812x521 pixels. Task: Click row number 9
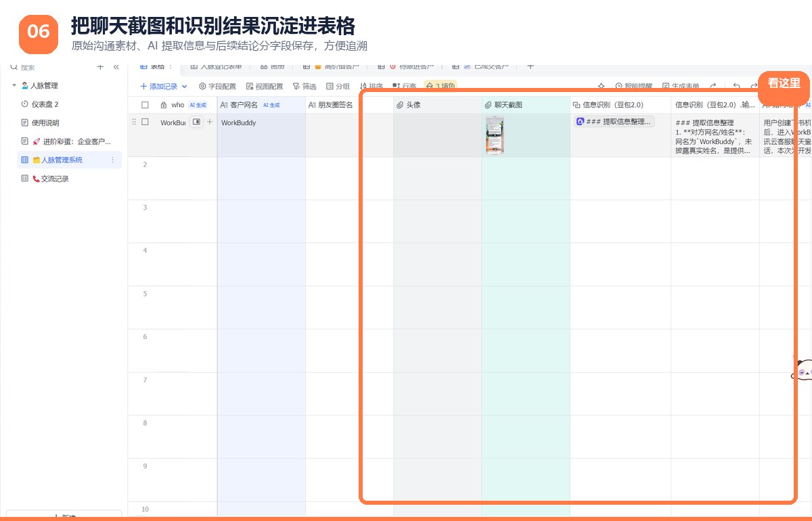pos(145,466)
